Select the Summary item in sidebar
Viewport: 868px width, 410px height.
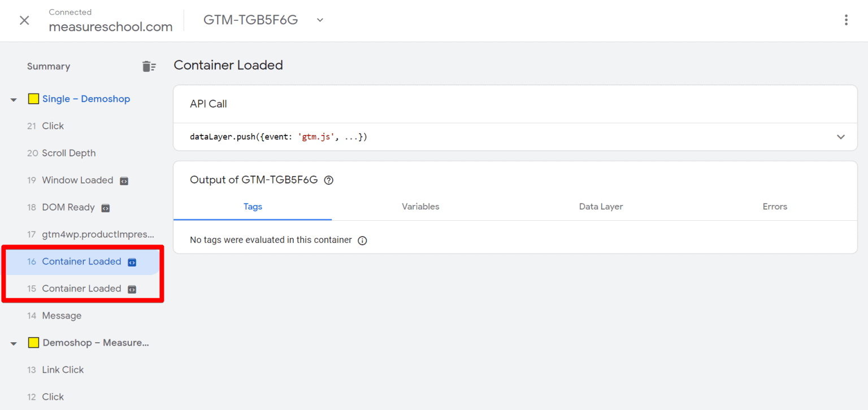[49, 67]
